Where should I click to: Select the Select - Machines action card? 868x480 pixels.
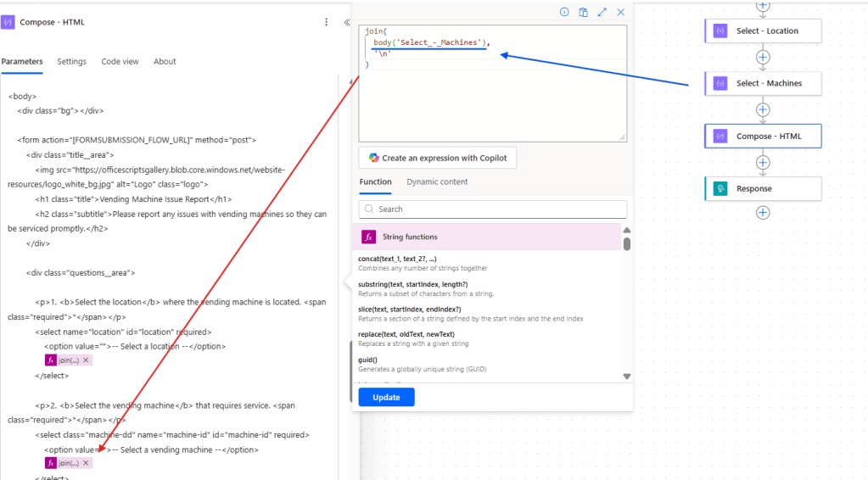pos(763,83)
